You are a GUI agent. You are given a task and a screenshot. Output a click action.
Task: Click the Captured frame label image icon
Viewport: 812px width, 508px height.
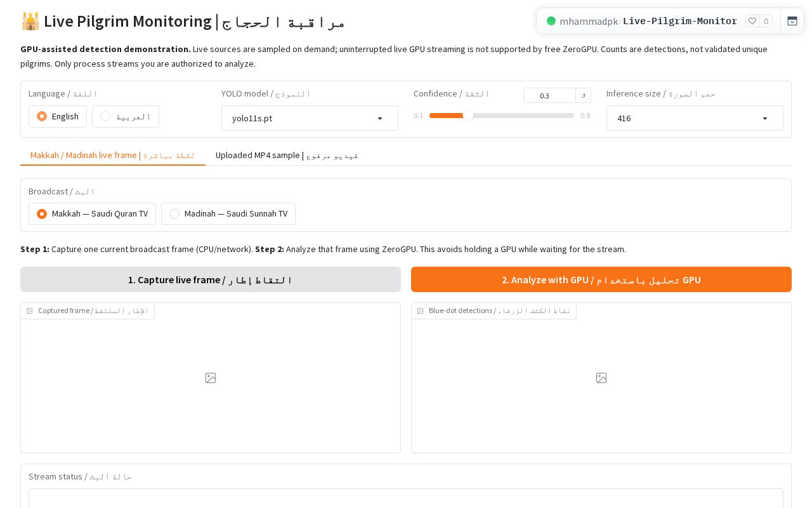[30, 311]
